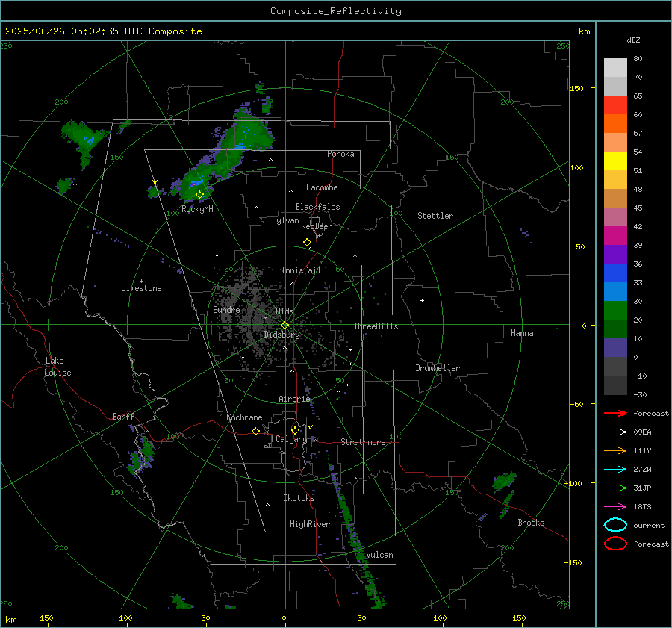Click the Vulcan label
Viewport: 672px width, 628px height.
click(x=379, y=555)
